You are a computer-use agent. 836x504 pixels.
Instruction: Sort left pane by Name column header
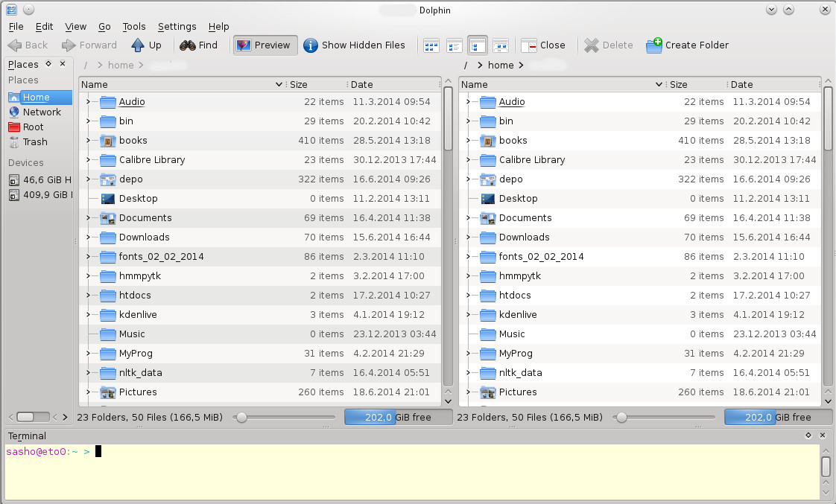tap(183, 85)
